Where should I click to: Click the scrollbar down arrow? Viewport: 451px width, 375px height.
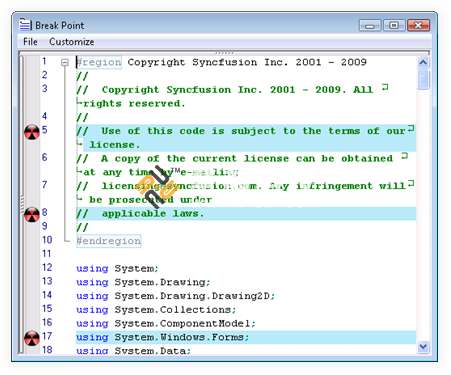coord(423,347)
